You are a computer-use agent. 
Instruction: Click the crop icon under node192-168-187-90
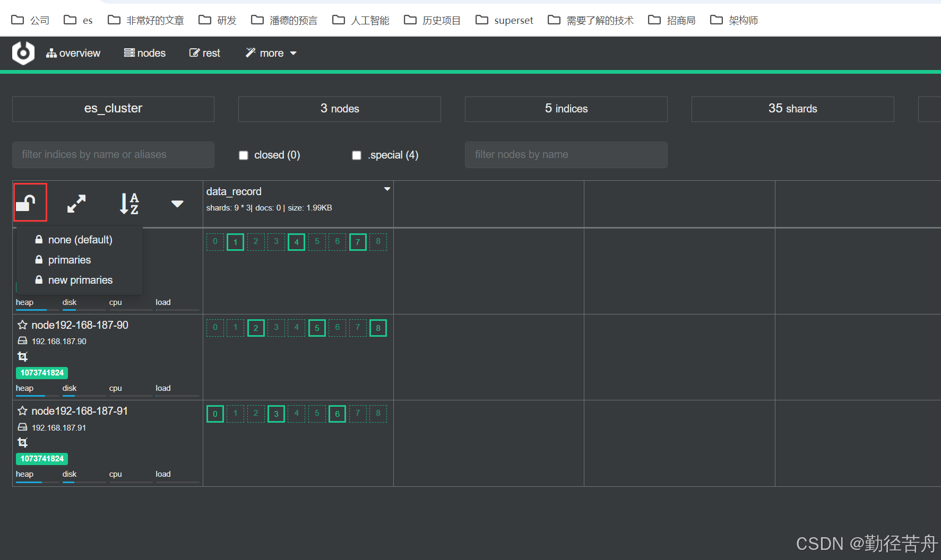tap(22, 356)
